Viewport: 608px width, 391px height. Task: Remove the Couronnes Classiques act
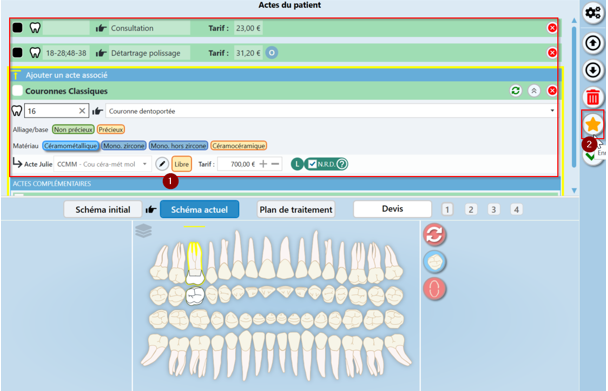552,91
